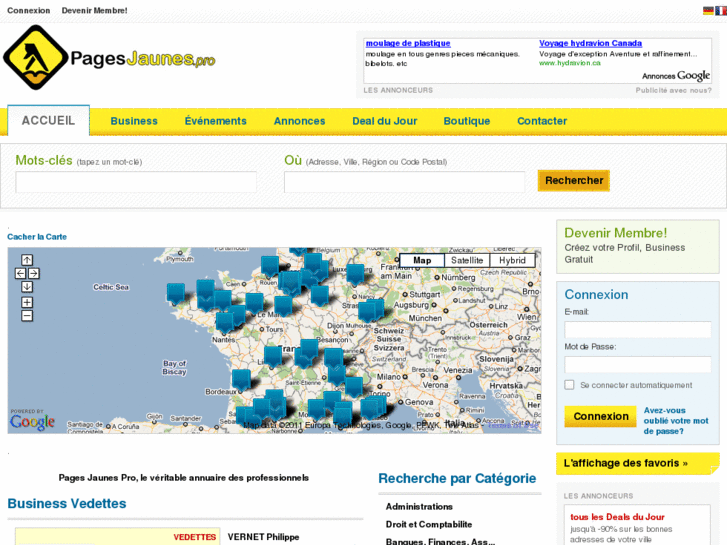Click top-left Connexion link
Screen dimensions: 727x545
click(29, 10)
